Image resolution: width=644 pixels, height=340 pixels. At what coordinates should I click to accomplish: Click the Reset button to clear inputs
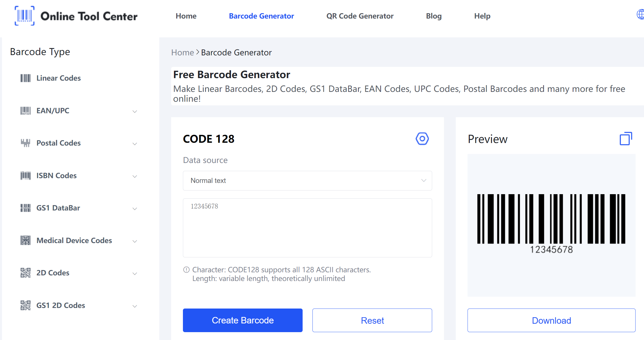[x=373, y=320]
